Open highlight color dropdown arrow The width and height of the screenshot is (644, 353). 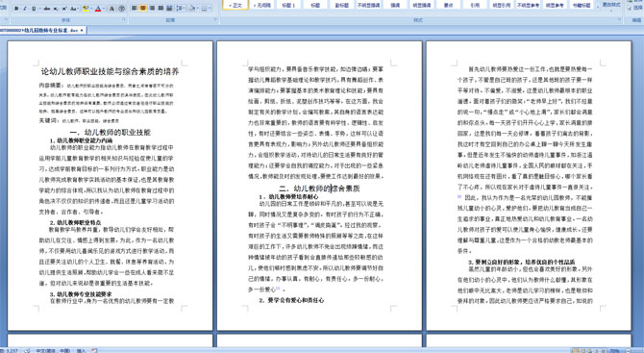pos(91,9)
